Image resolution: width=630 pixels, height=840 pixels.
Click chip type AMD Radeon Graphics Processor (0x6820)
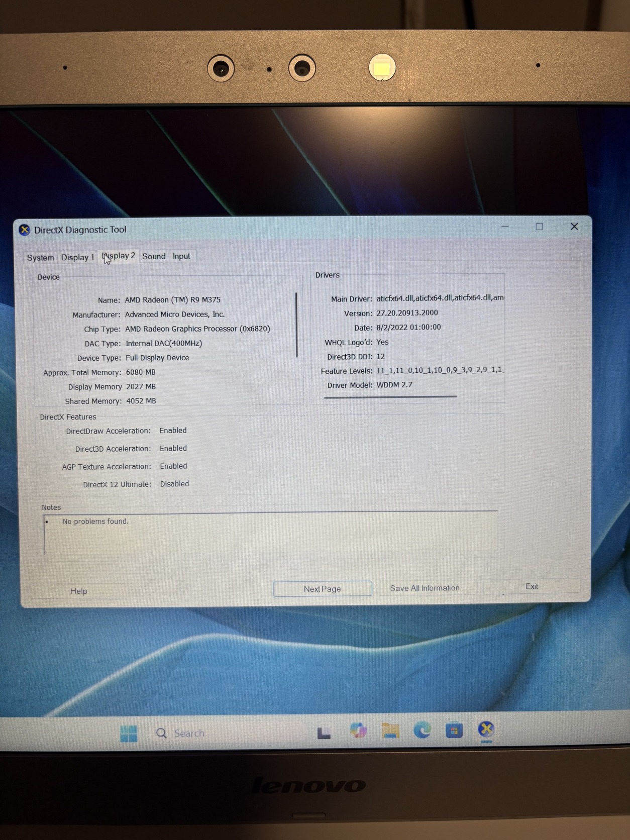point(197,329)
